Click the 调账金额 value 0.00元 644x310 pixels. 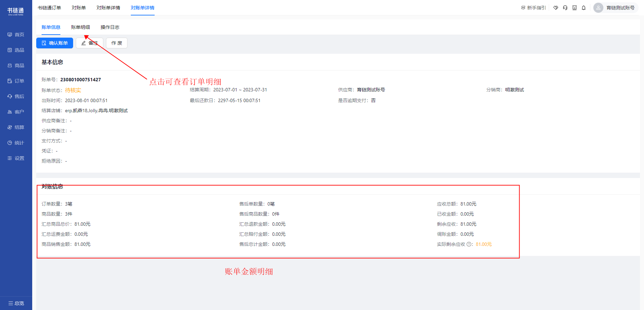pos(467,234)
